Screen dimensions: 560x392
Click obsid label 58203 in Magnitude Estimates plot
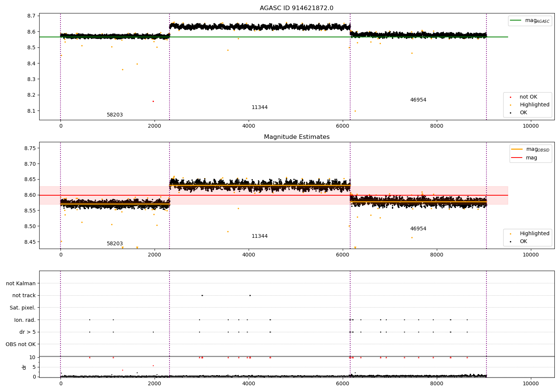tap(115, 244)
